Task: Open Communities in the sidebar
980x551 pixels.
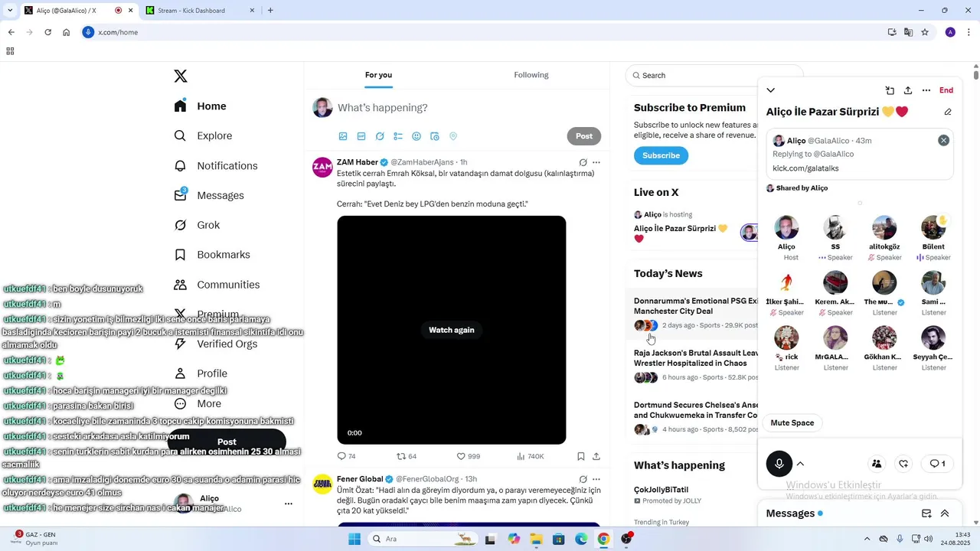Action: tap(217, 285)
